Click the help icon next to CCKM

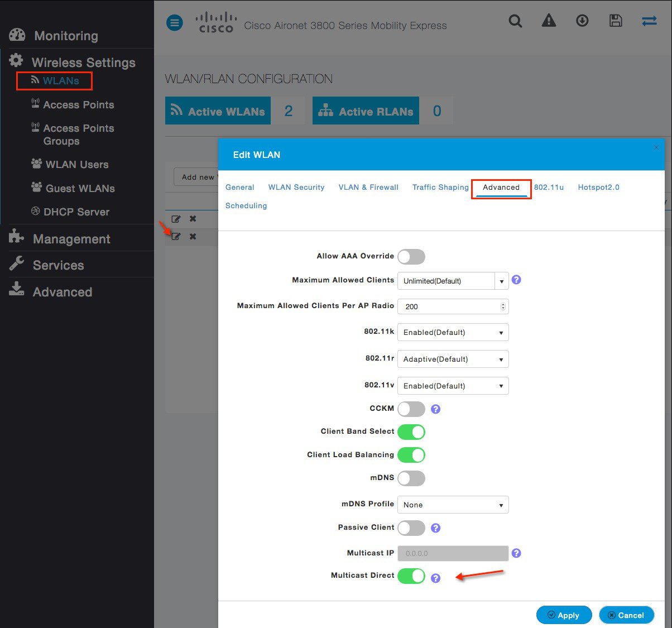pyautogui.click(x=436, y=409)
